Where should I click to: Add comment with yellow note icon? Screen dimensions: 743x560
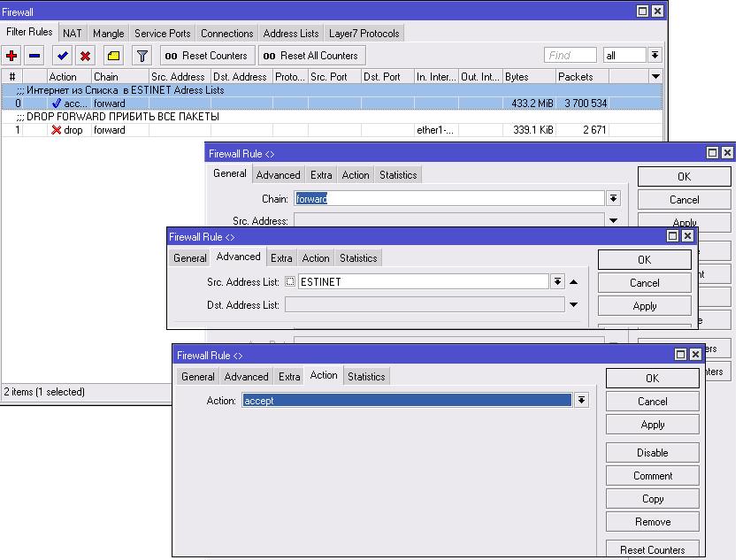pyautogui.click(x=113, y=56)
